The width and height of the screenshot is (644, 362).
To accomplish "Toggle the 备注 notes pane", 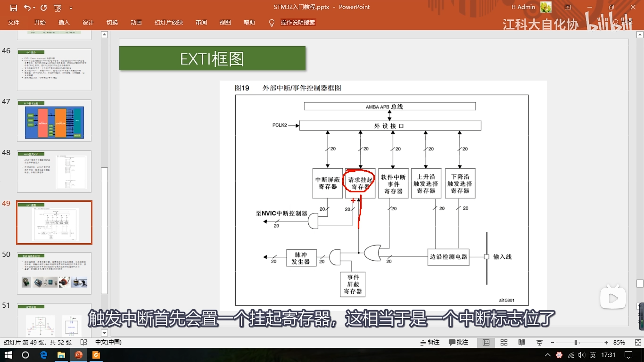I will click(430, 342).
